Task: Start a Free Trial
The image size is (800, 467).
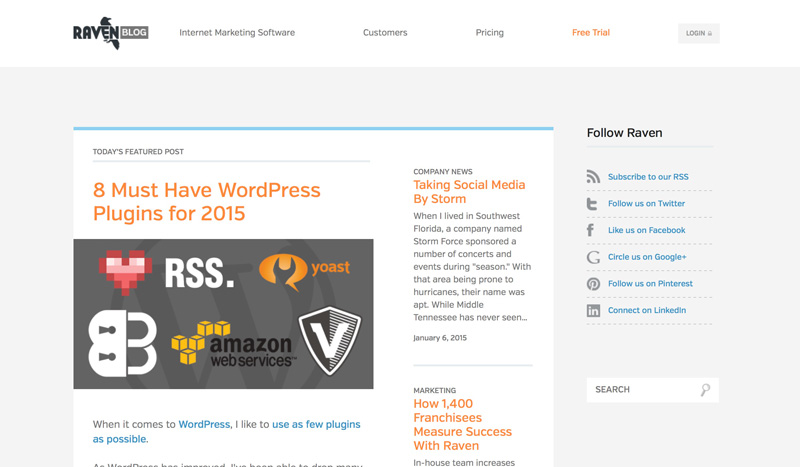Action: point(591,33)
